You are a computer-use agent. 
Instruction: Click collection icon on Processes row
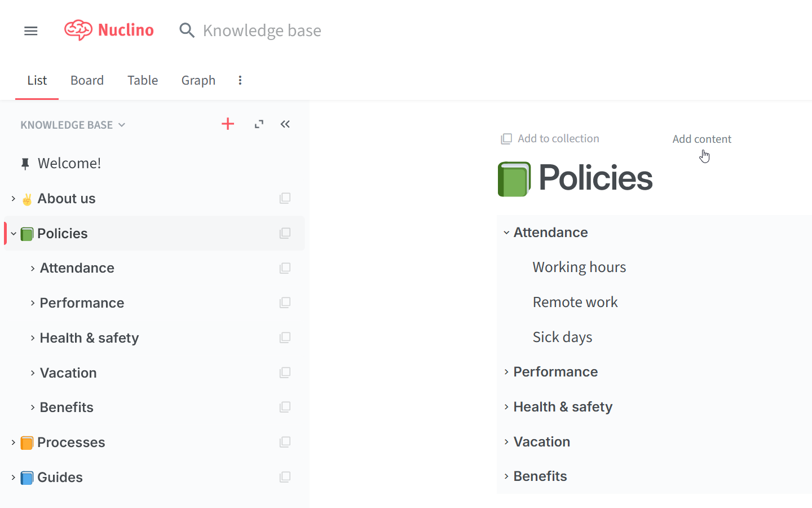(x=285, y=442)
